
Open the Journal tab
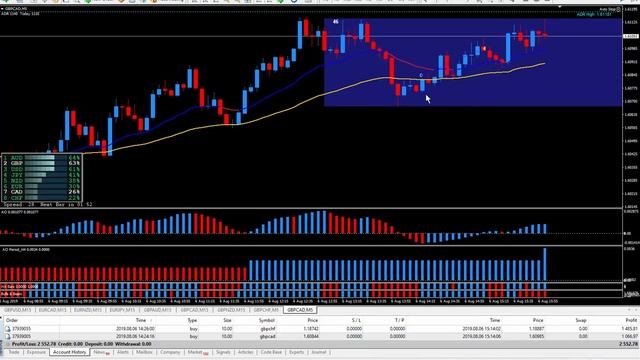click(319, 352)
